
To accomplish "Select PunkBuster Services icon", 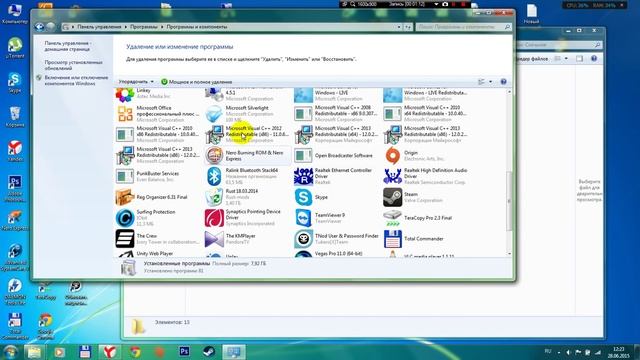I will tap(125, 176).
